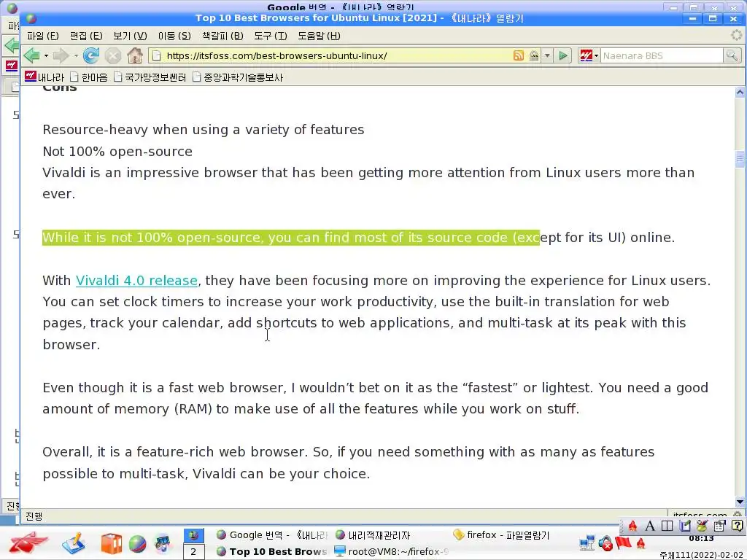Click the vertical scrollbar thumb
747x560 pixels.
coord(740,158)
